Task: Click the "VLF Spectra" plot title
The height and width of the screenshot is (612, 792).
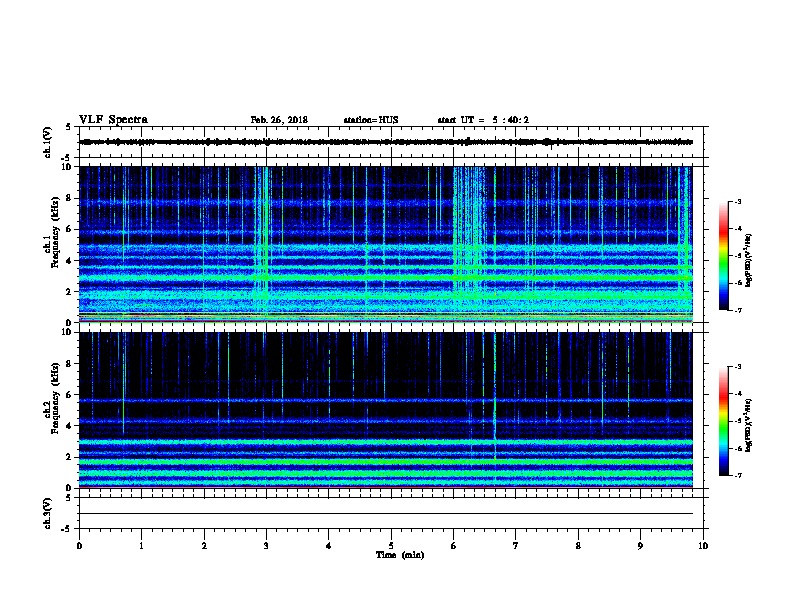Action: 114,120
